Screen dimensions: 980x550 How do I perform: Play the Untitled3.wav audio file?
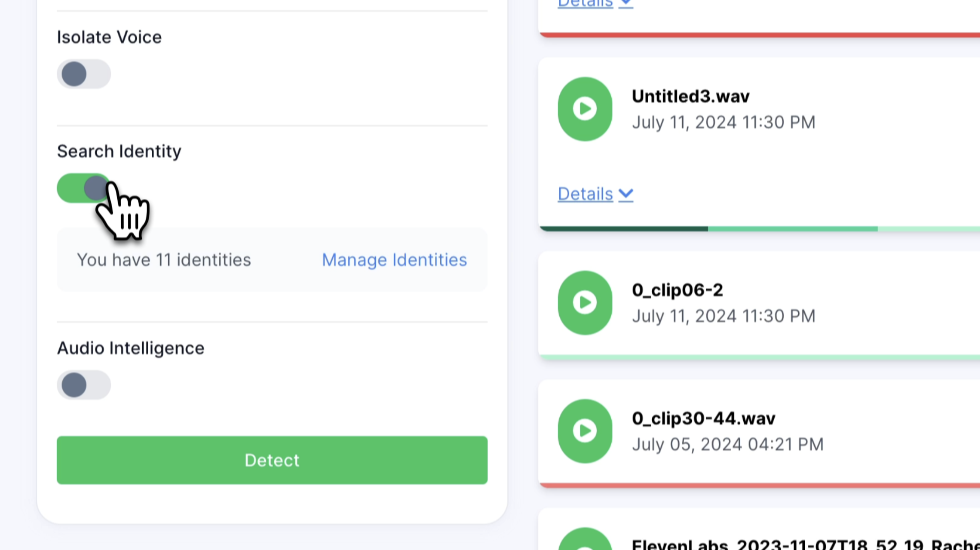click(585, 109)
